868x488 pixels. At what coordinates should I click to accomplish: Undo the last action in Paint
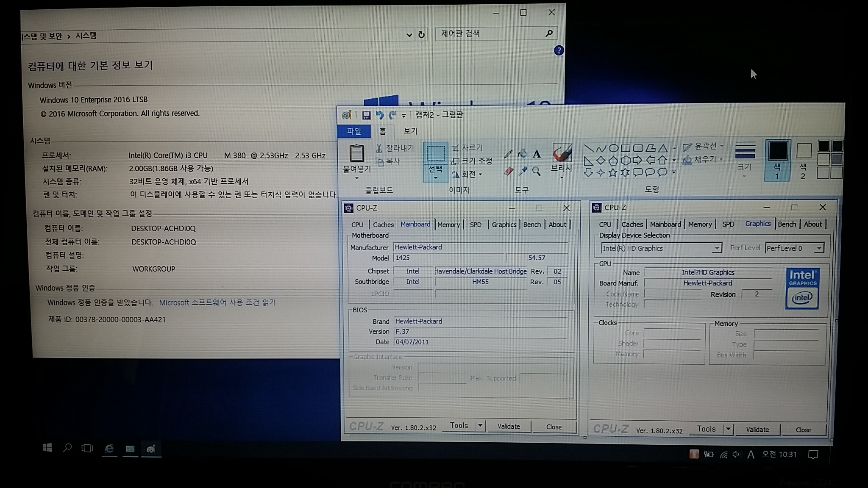click(379, 115)
